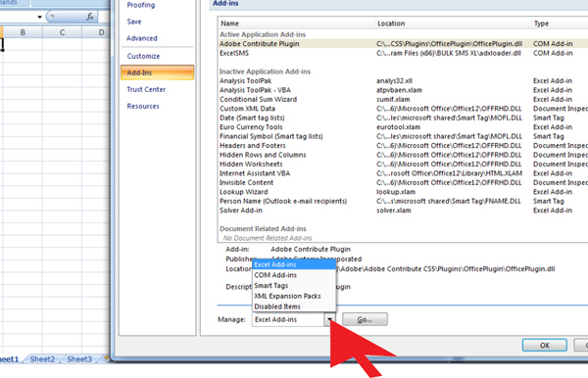Open the Resources options category
Viewport: 588px width, 378px height.
click(143, 106)
